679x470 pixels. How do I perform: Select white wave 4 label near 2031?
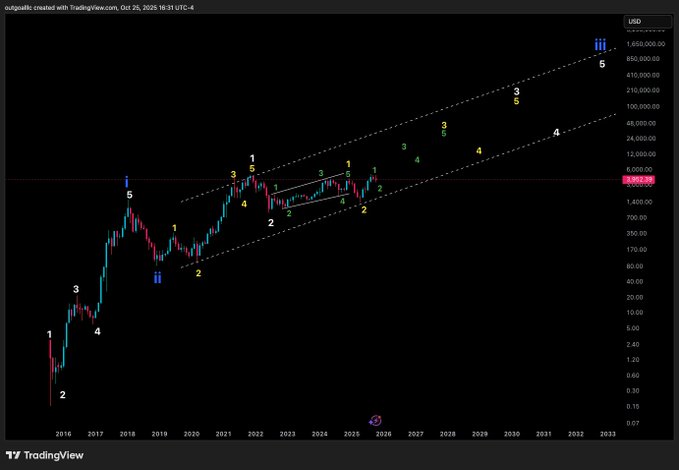(x=557, y=132)
